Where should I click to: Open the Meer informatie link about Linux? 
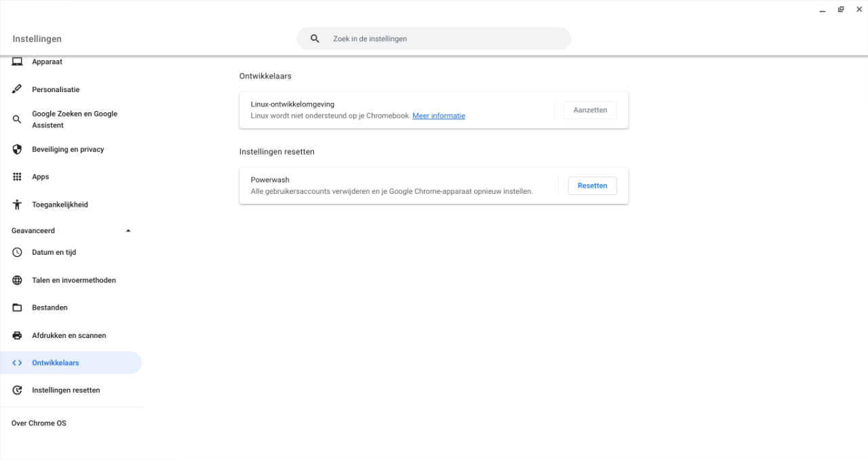[439, 115]
